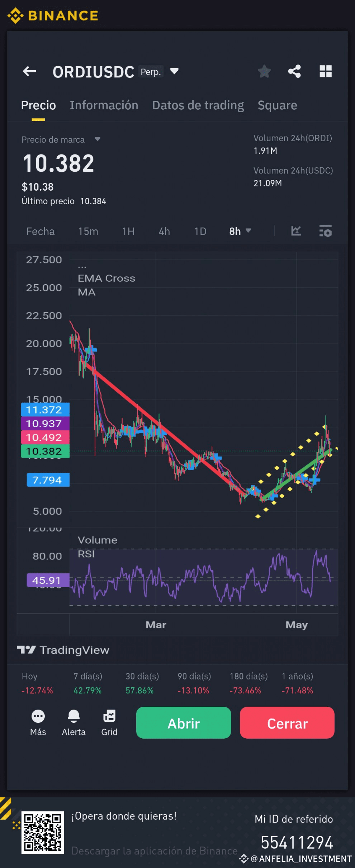This screenshot has height=868, width=355.
Task: Open the chart drawing tools icon
Action: (296, 231)
